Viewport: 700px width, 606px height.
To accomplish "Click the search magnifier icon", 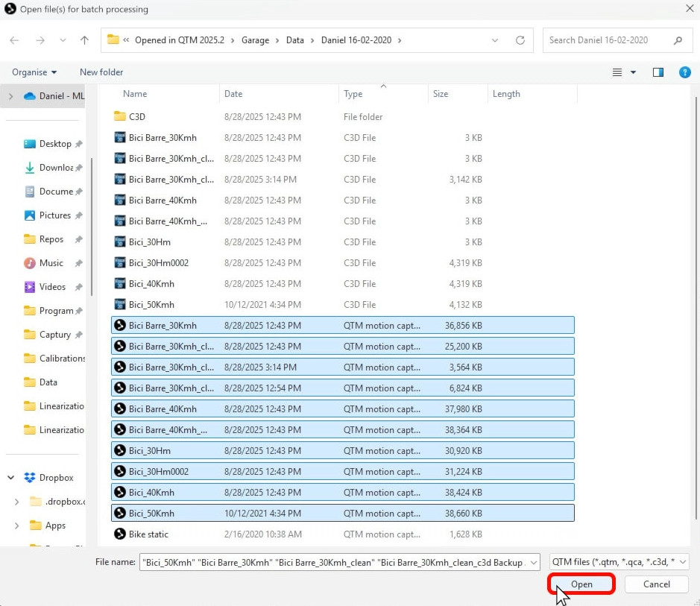I will 678,40.
